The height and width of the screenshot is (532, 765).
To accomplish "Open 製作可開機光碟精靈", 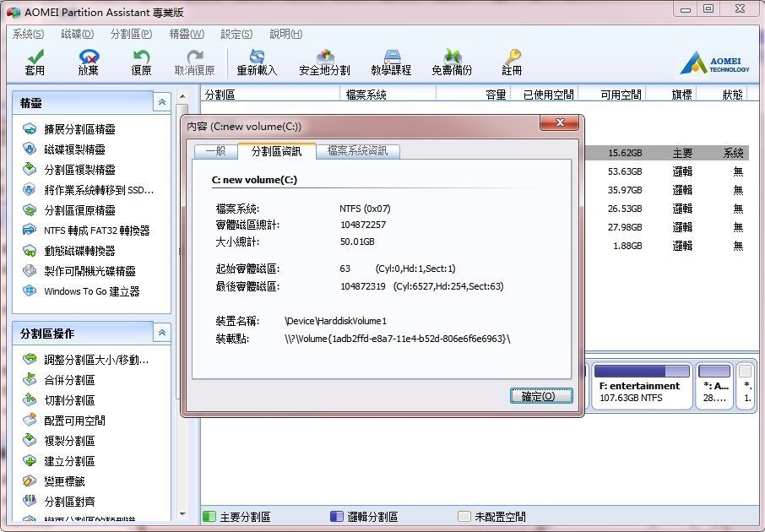I will click(x=90, y=271).
